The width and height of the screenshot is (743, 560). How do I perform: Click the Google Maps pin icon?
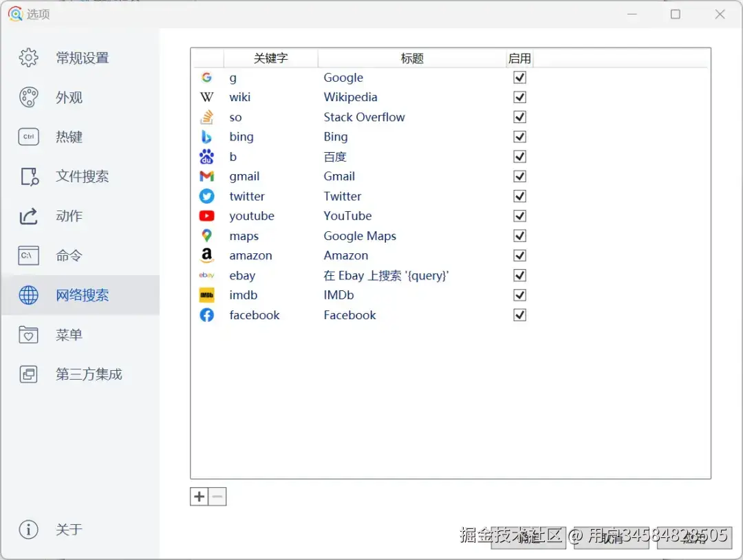click(x=206, y=235)
